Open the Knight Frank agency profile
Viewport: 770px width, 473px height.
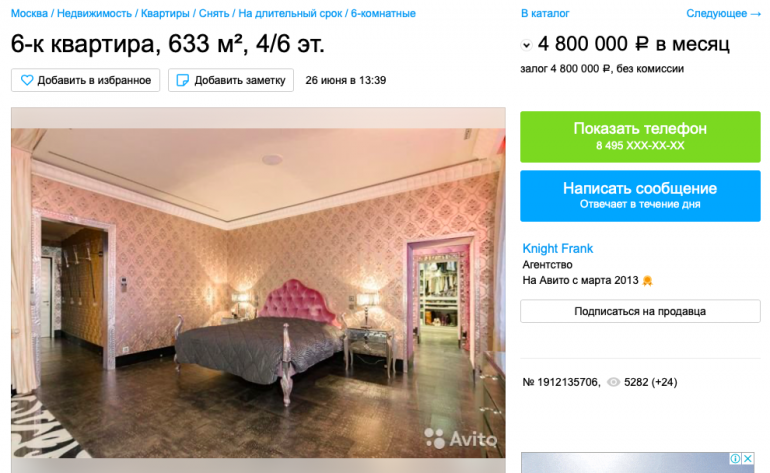557,249
